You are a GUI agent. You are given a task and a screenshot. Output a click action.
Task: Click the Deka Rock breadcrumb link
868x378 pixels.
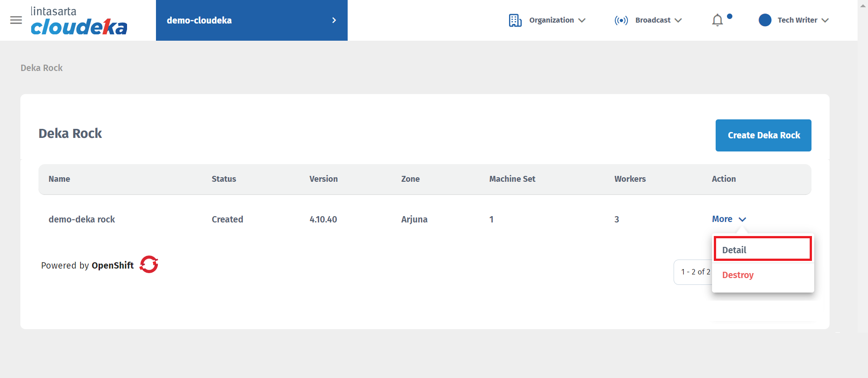(42, 68)
